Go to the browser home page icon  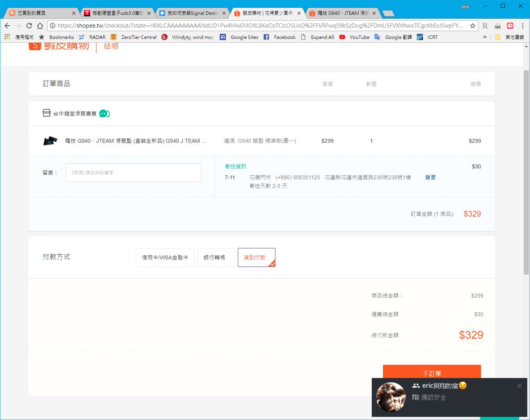pos(40,26)
